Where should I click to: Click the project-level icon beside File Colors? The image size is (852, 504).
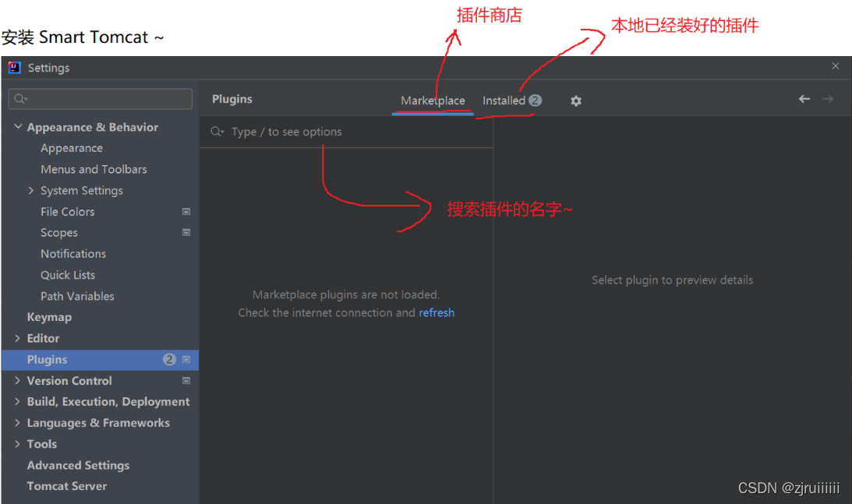(186, 212)
